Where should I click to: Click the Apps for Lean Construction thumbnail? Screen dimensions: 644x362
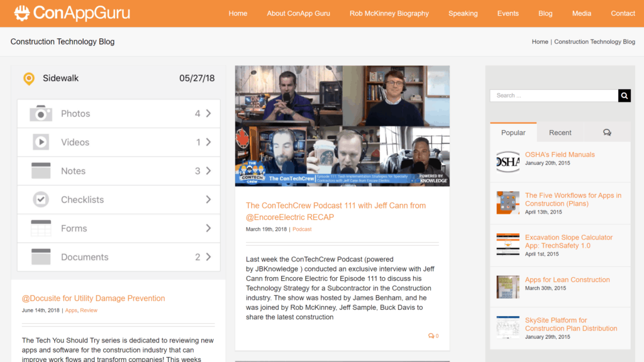[x=508, y=287]
